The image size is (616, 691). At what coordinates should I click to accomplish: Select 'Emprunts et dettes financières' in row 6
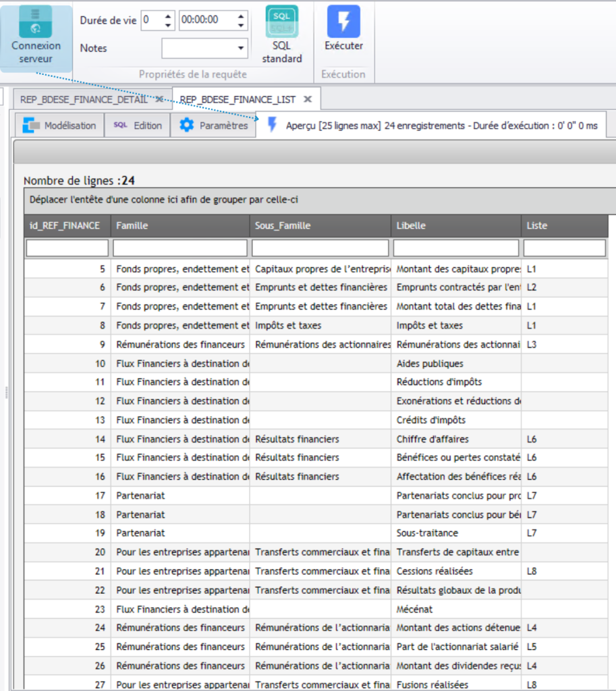[x=320, y=287]
